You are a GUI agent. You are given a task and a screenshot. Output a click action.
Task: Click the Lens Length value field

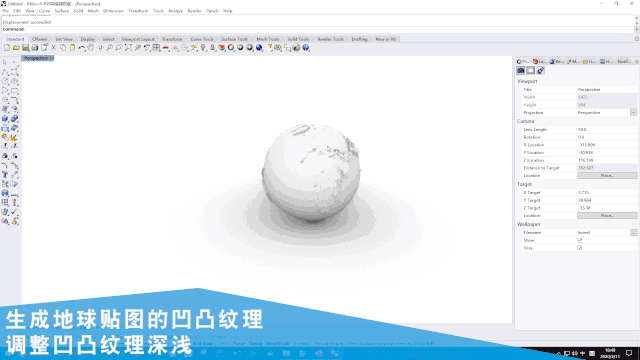607,129
